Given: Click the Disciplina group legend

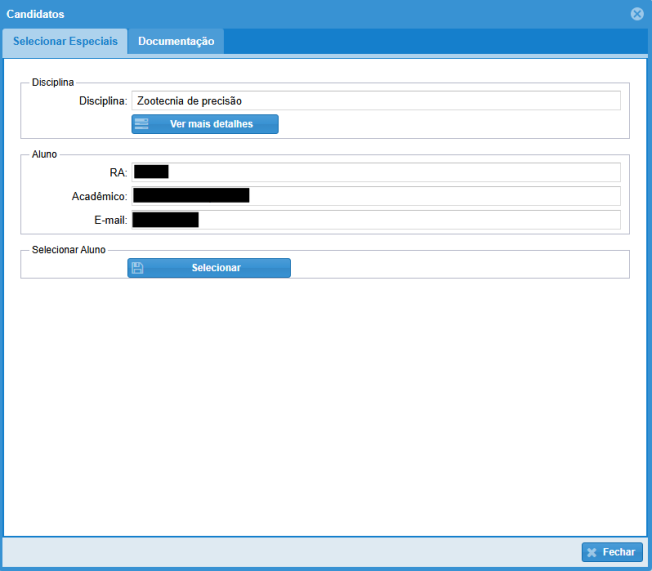Looking at the screenshot, I should tap(53, 82).
